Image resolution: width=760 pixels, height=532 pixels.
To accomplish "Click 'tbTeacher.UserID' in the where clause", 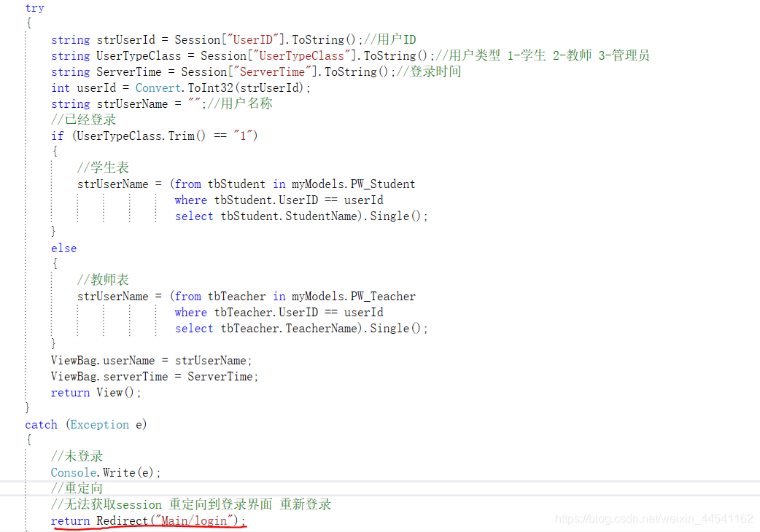I will tap(266, 312).
